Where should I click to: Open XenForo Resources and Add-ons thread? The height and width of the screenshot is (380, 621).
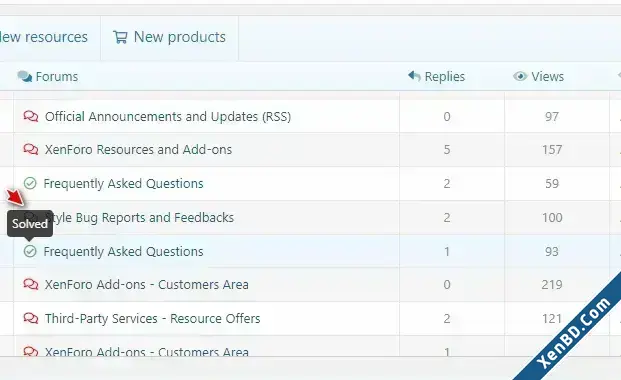138,150
